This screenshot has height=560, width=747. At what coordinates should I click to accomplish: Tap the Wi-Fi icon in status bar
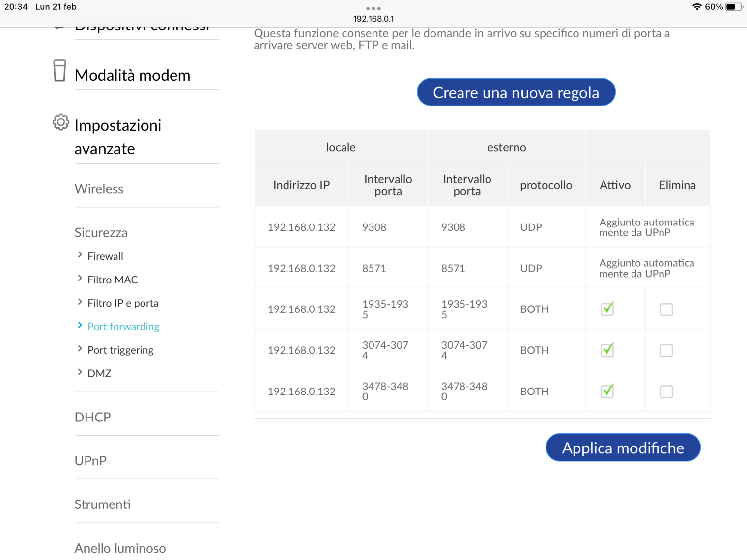pos(696,7)
